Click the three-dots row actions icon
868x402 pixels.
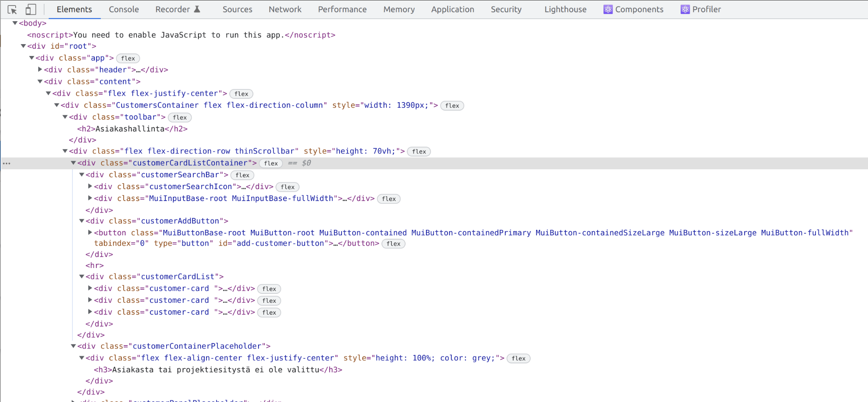click(x=6, y=163)
